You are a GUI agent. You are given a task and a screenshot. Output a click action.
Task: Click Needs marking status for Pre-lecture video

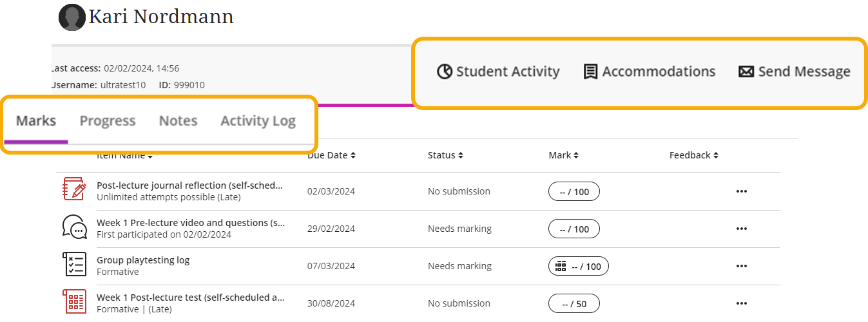click(459, 229)
